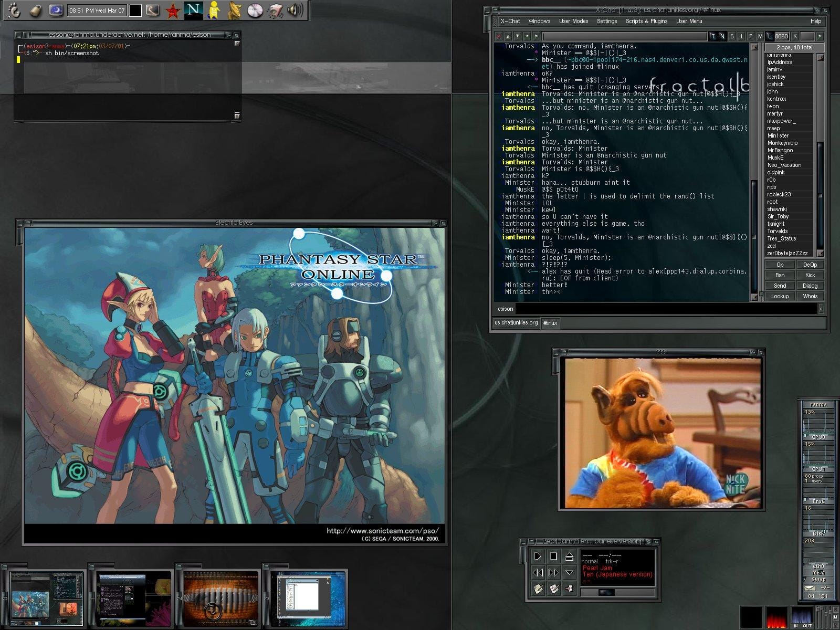Click the padlock lock-screen icon in panel
Screen dimensions: 840x630
(35, 9)
